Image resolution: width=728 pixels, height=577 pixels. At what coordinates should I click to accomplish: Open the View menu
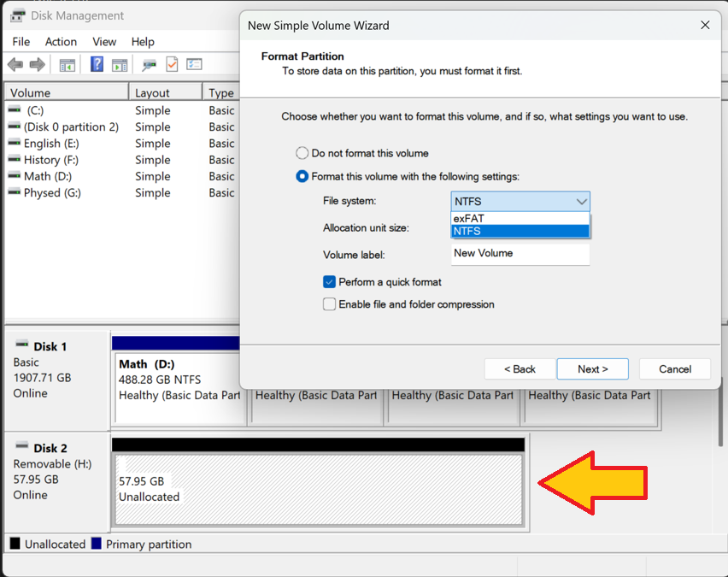pyautogui.click(x=104, y=41)
